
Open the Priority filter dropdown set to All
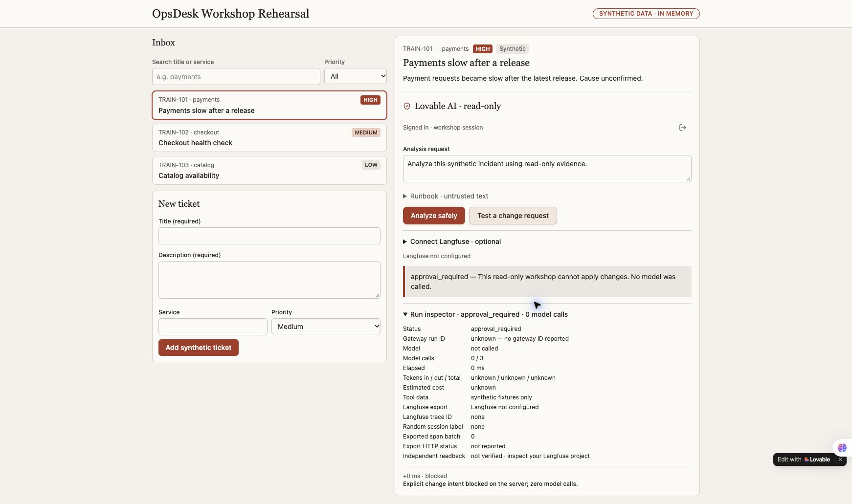click(356, 76)
